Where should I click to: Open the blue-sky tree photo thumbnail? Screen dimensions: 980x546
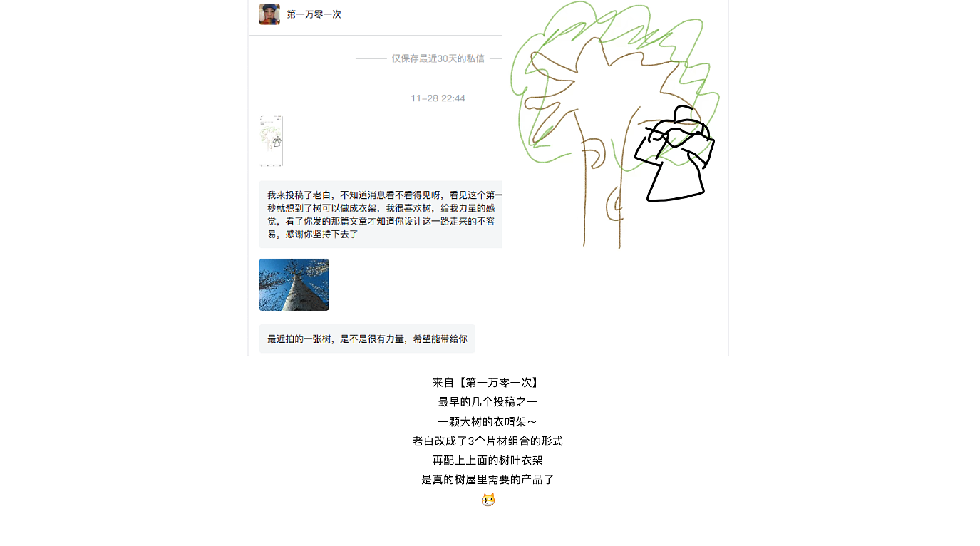[294, 284]
